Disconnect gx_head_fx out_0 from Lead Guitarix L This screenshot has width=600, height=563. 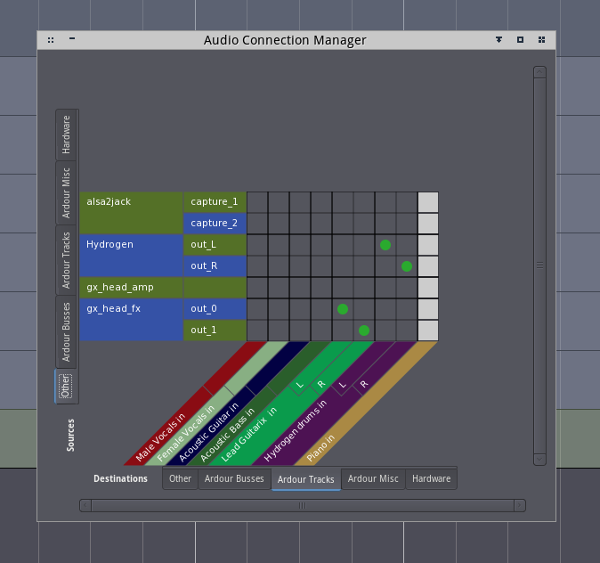coord(342,309)
